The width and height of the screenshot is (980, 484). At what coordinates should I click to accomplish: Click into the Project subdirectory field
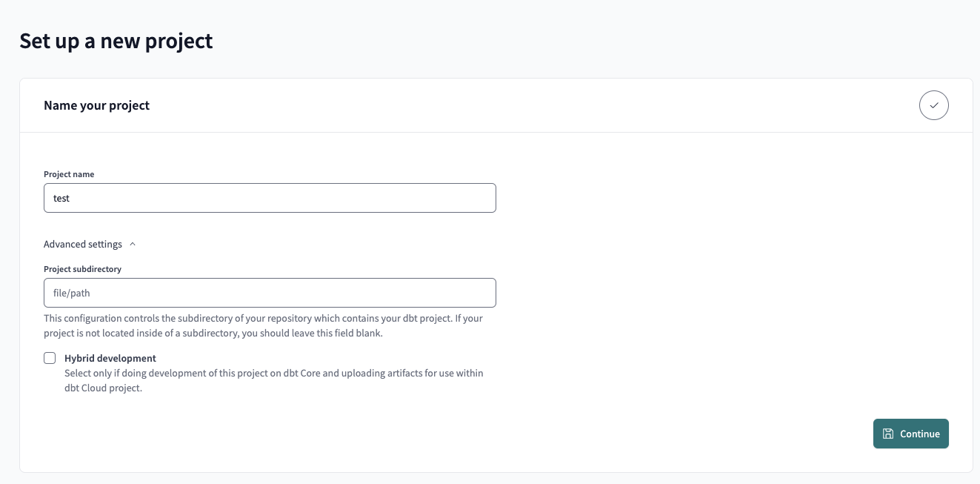click(270, 293)
